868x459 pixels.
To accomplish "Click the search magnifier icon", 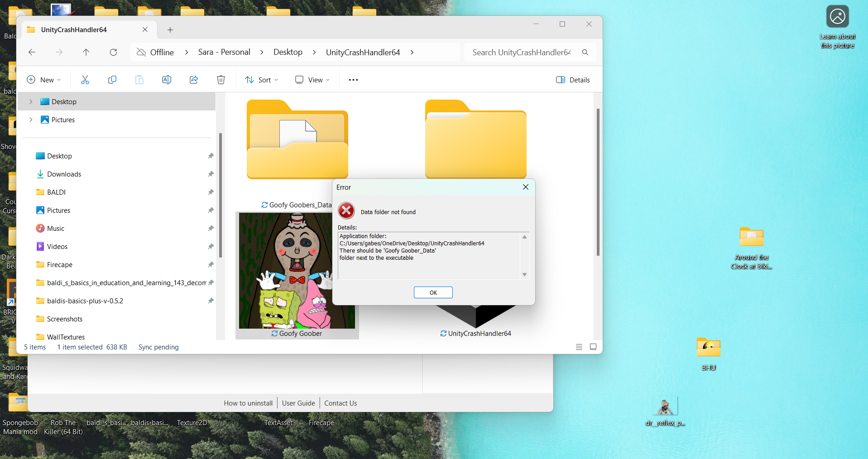I will coord(585,52).
